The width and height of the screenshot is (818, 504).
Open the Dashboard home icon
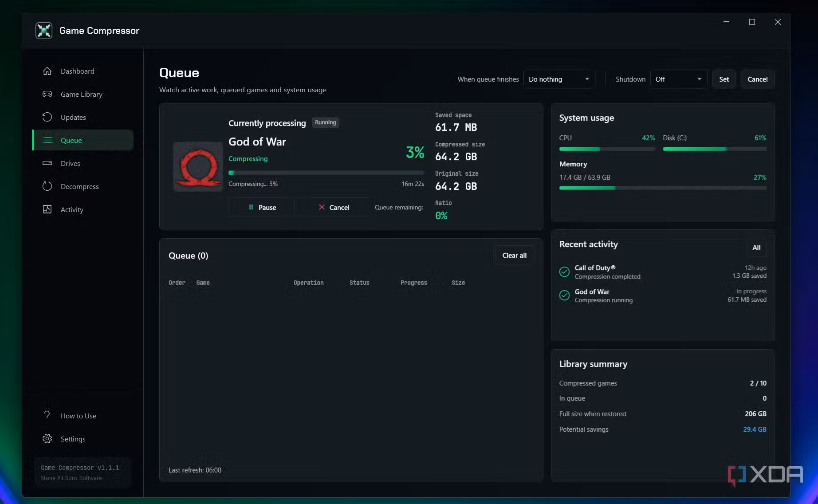click(x=47, y=71)
